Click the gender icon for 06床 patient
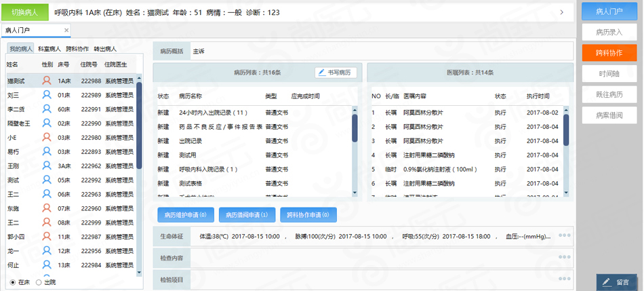 coord(47,194)
